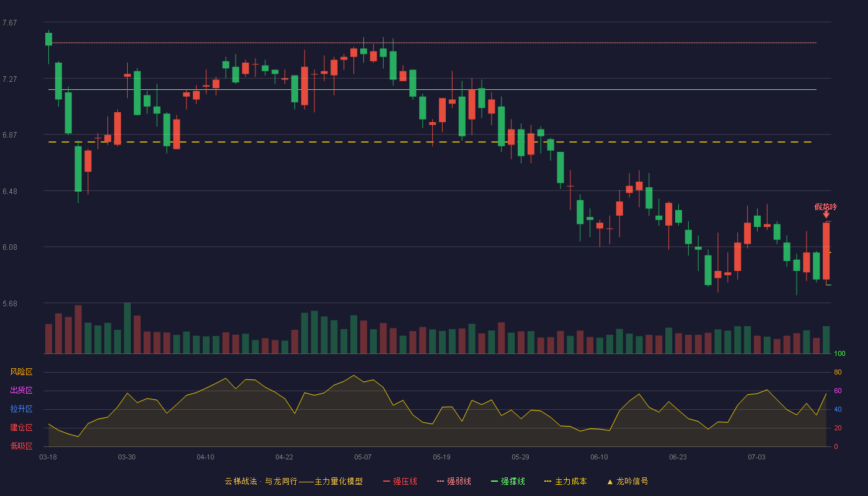This screenshot has width=868, height=496.
Task: Click the 04-10 date label
Action: [205, 457]
